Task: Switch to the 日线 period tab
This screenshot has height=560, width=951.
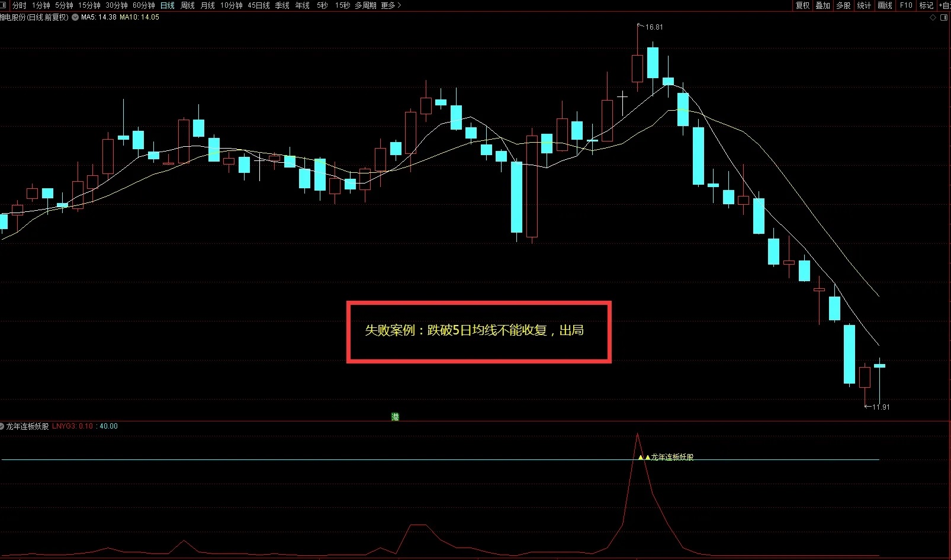Action: [x=168, y=5]
